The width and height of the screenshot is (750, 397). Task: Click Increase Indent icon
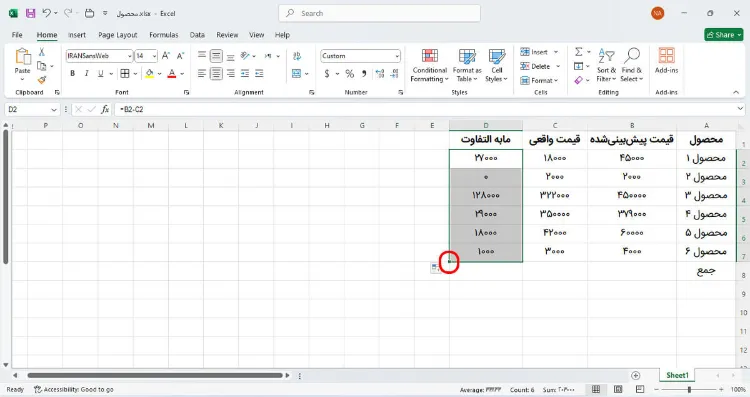pyautogui.click(x=259, y=73)
